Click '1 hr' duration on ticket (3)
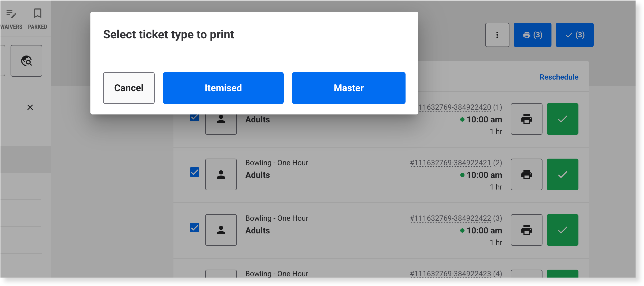Image resolution: width=644 pixels, height=286 pixels. click(x=496, y=242)
